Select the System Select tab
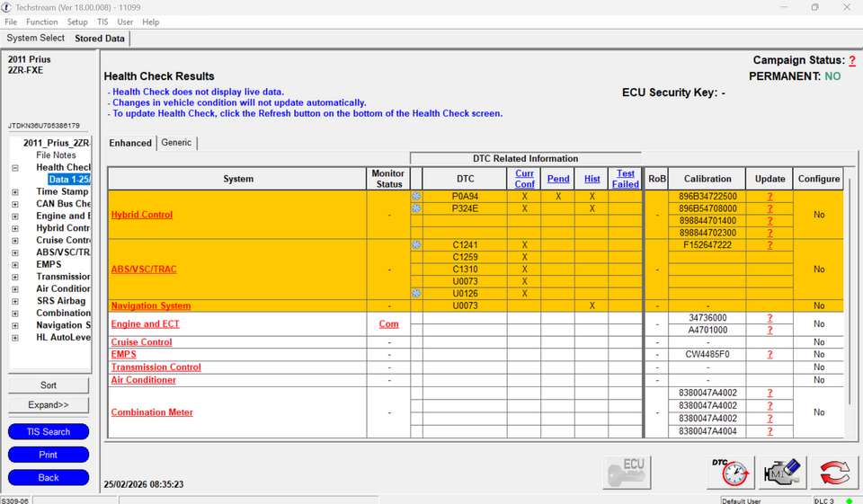The width and height of the screenshot is (863, 504). (36, 39)
